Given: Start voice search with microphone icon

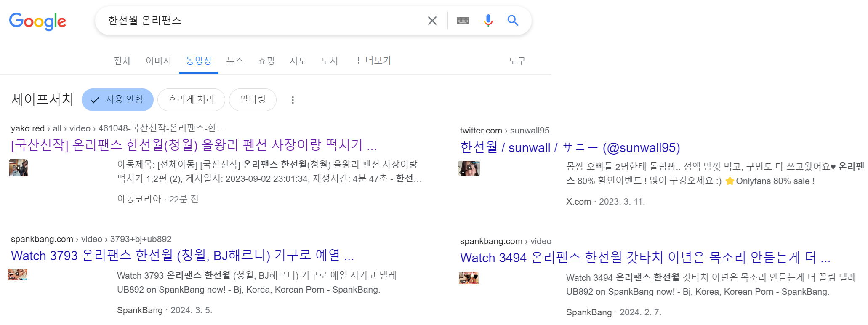Looking at the screenshot, I should click(488, 21).
